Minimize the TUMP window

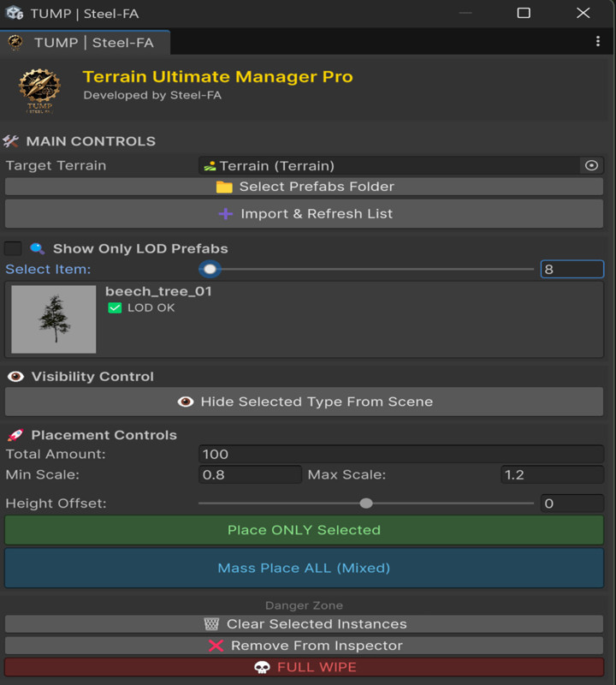[465, 13]
